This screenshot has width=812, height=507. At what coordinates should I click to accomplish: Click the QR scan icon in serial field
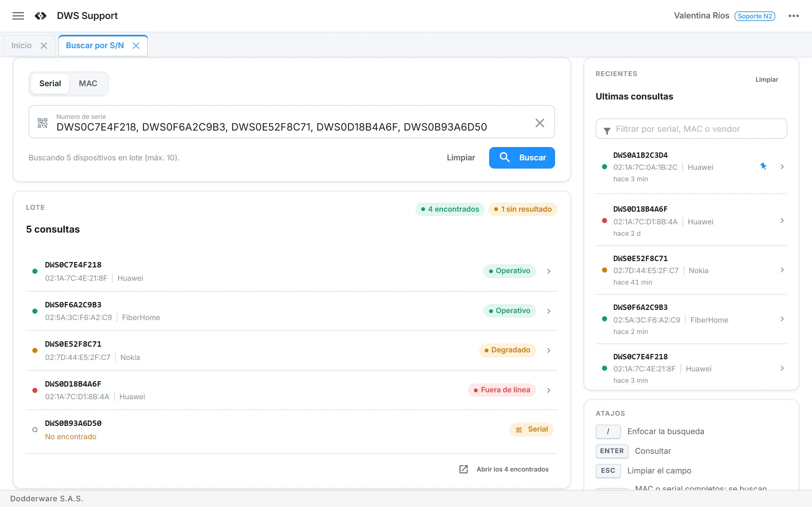pos(42,123)
